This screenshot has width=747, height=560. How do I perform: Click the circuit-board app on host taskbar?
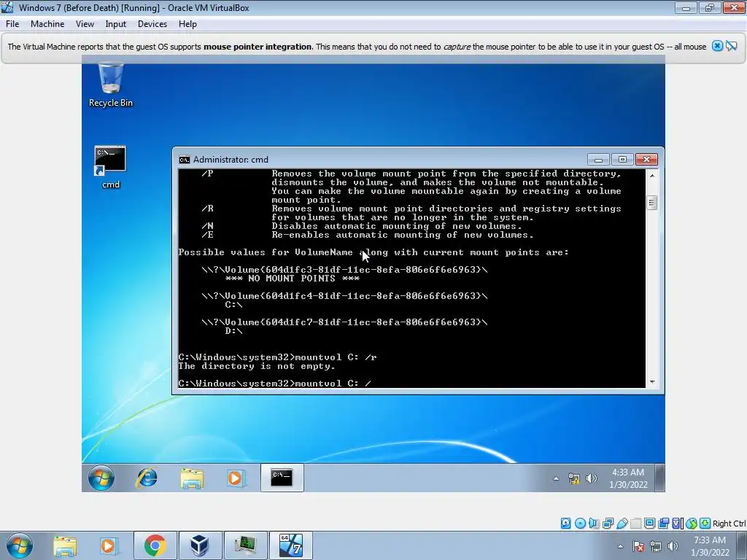[x=245, y=545]
